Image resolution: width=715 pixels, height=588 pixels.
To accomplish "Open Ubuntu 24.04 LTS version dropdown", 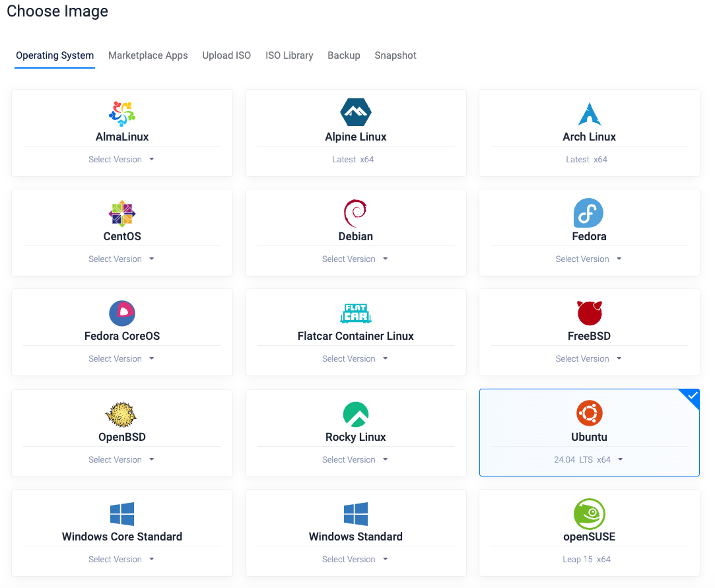I will tap(589, 460).
